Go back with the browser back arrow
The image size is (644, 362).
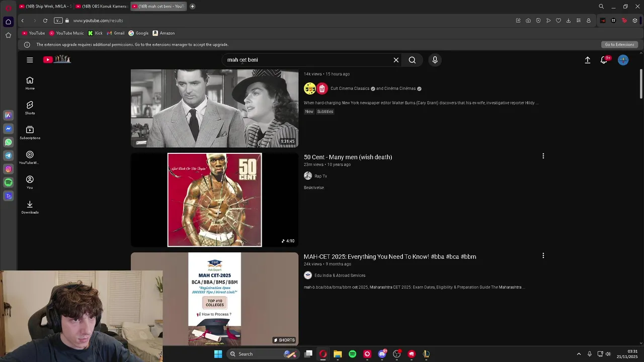click(x=22, y=21)
